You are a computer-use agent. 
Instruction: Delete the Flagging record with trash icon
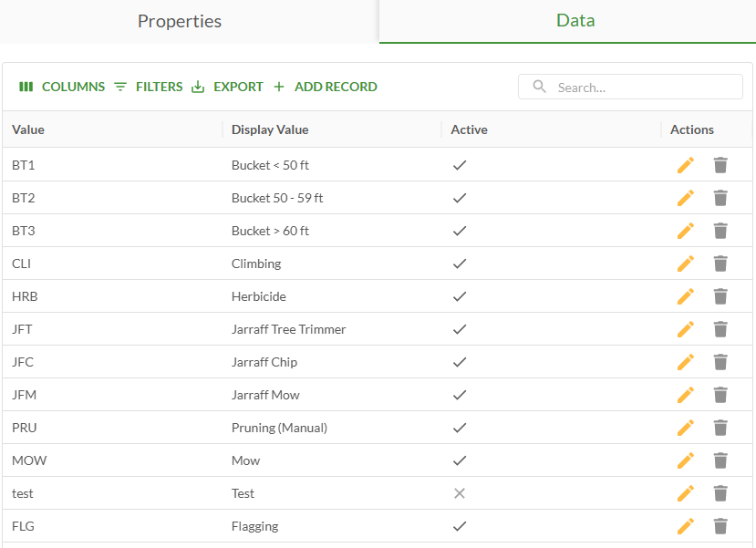(720, 526)
